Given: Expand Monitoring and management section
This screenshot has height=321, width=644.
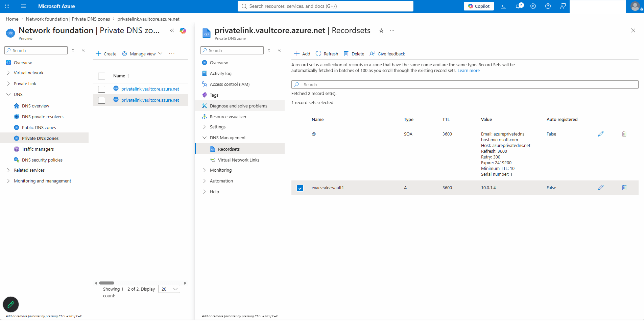Looking at the screenshot, I should coord(8,181).
